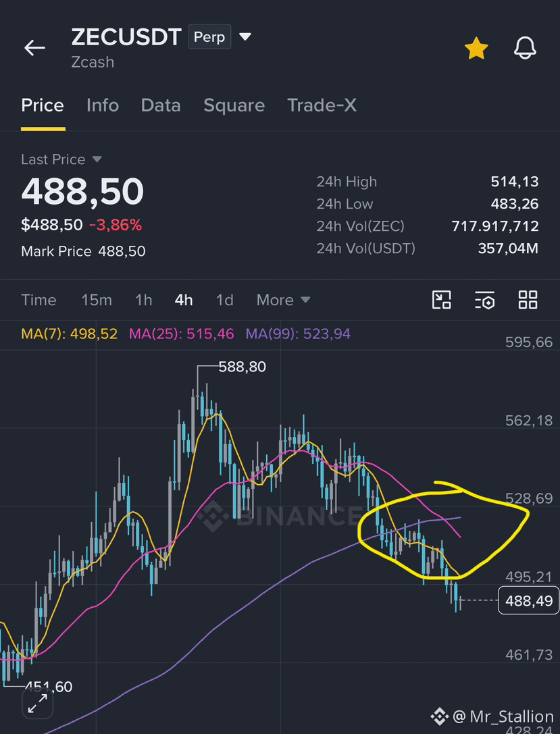The width and height of the screenshot is (560, 734).
Task: Toggle the favorite star for ZECUSDT
Action: [x=476, y=49]
